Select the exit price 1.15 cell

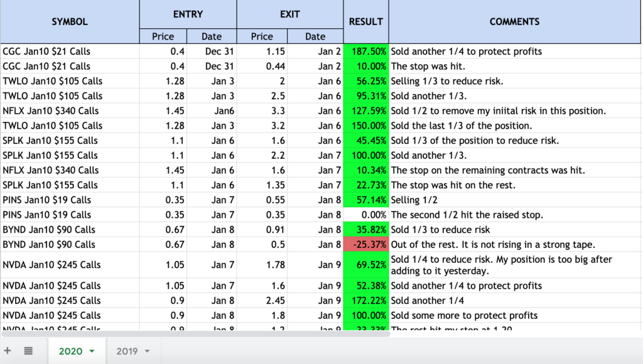[262, 51]
